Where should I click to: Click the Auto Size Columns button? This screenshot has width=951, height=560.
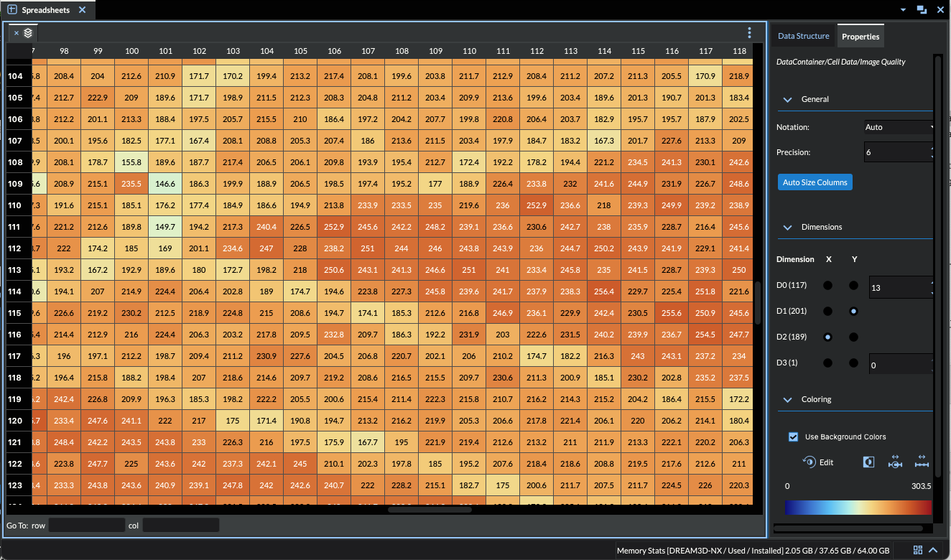[x=815, y=182]
